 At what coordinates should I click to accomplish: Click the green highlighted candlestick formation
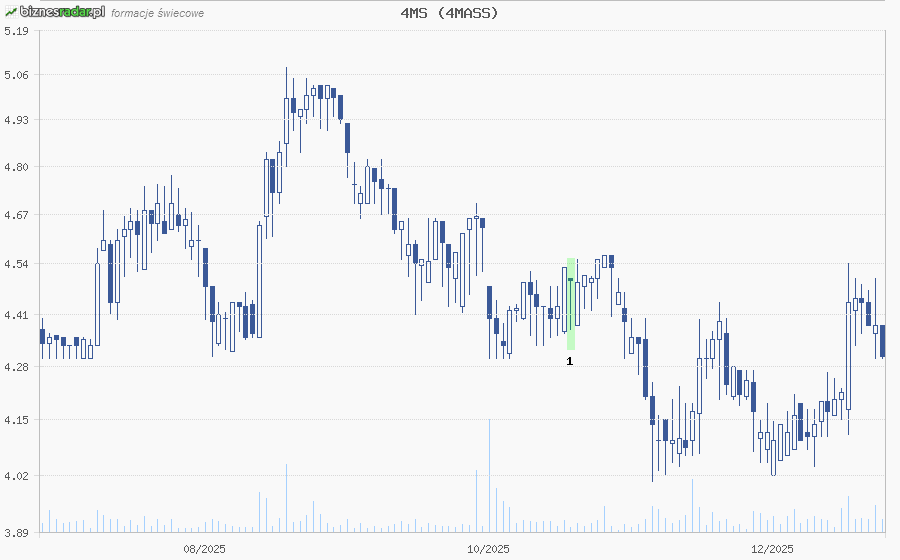click(x=571, y=303)
